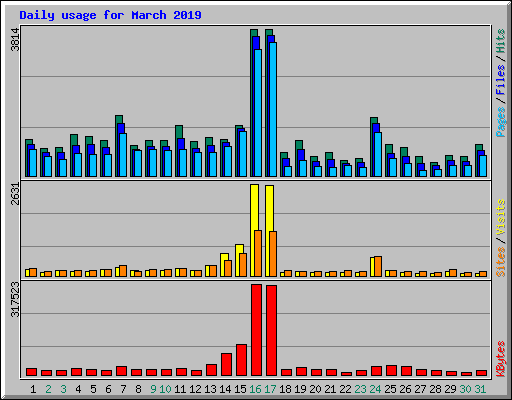Click the Files legend label
The height and width of the screenshot is (400, 512).
[x=500, y=80]
